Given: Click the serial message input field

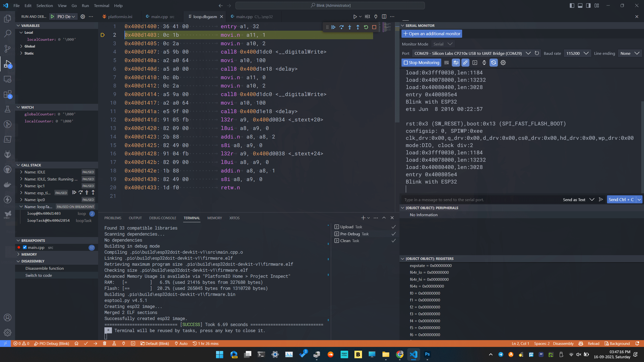Looking at the screenshot, I should pyautogui.click(x=480, y=200).
